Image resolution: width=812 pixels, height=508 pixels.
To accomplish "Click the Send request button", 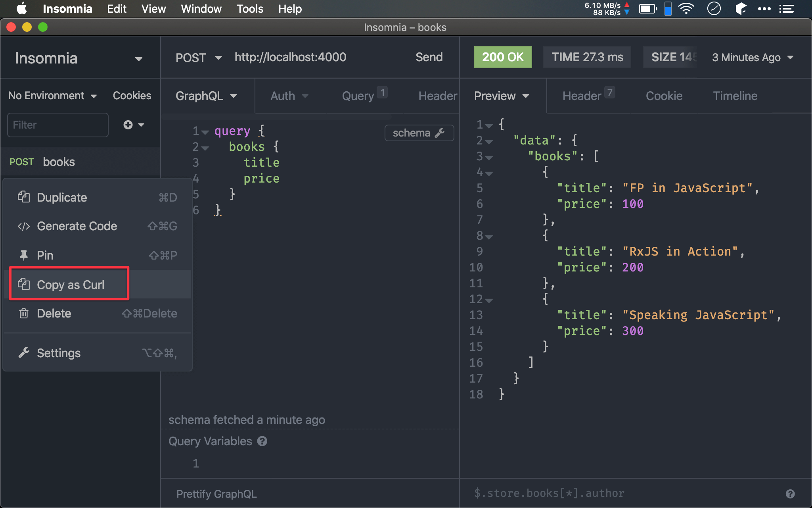I will [429, 58].
